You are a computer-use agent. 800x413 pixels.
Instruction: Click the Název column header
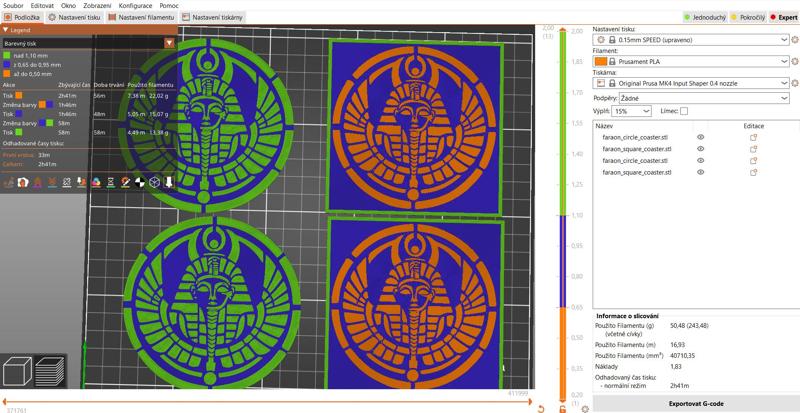click(605, 126)
